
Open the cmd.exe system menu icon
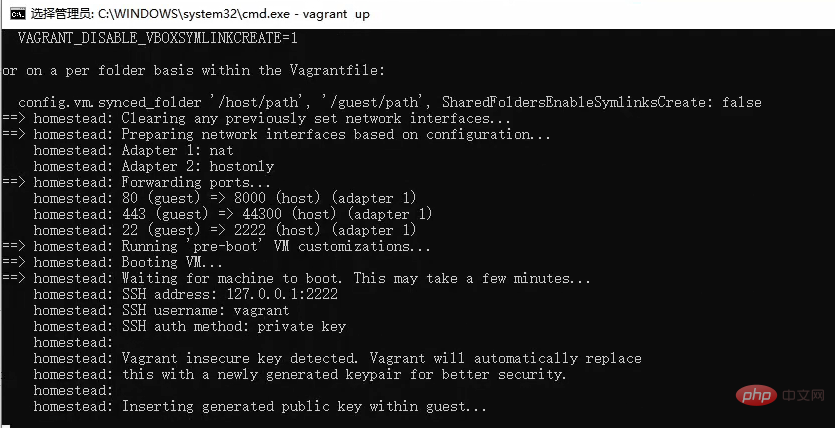(x=18, y=14)
